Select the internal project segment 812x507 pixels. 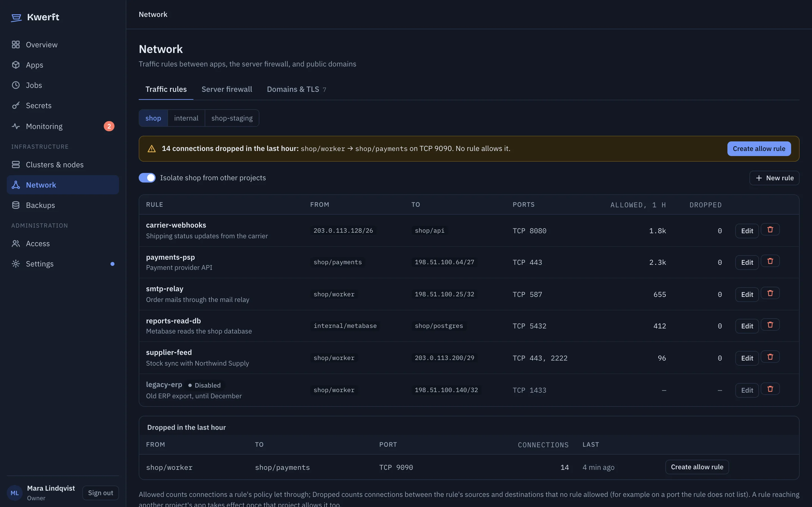click(186, 118)
